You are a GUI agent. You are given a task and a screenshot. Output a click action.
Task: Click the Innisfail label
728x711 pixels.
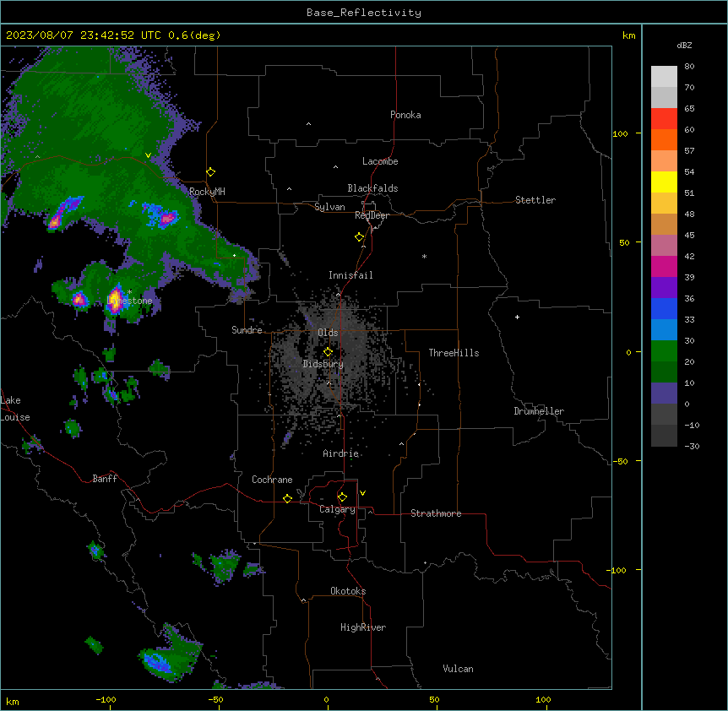pyautogui.click(x=350, y=275)
